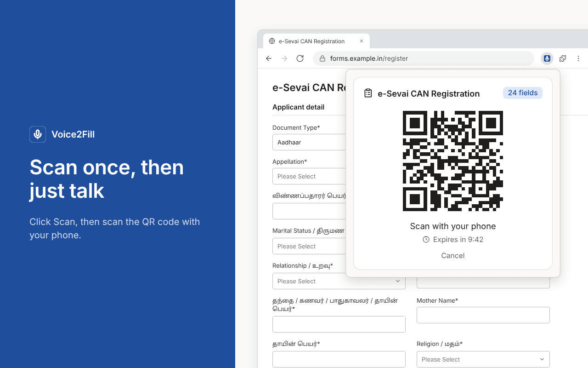
Task: Reload the page with the refresh icon
Action: [300, 58]
